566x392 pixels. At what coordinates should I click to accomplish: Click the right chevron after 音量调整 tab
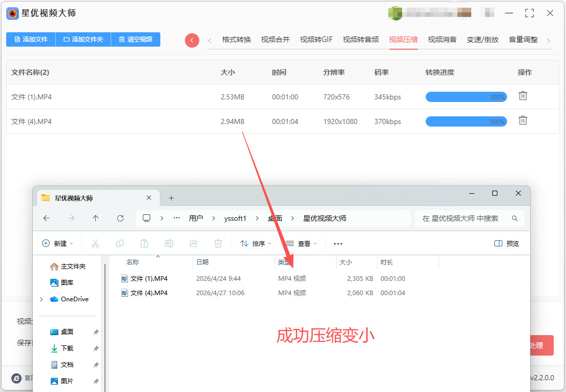[x=548, y=40]
